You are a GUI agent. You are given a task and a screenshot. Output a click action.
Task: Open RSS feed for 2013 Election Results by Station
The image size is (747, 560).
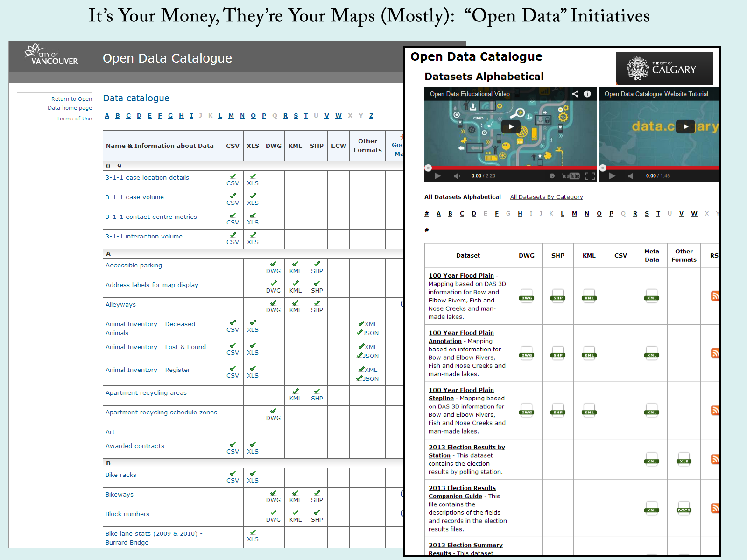[715, 459]
